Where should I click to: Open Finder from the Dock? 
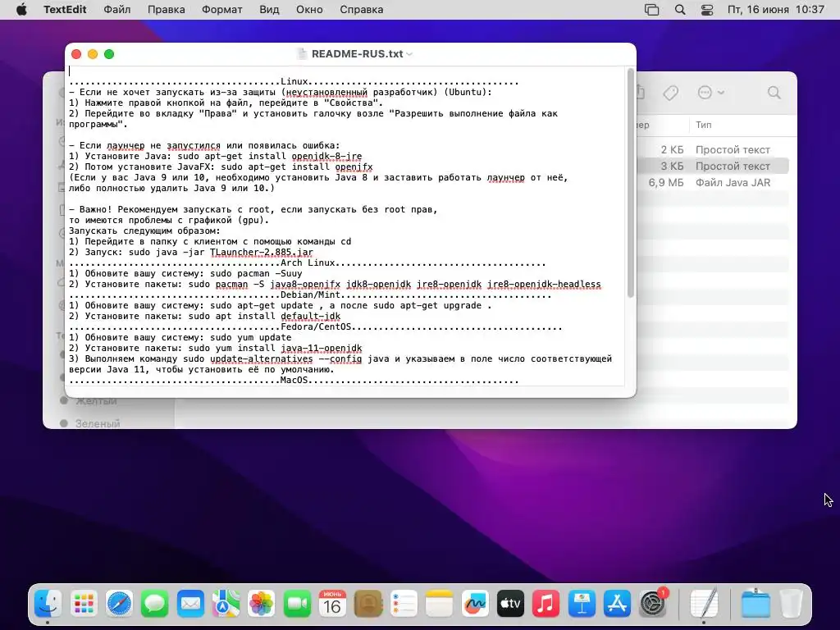(x=48, y=603)
